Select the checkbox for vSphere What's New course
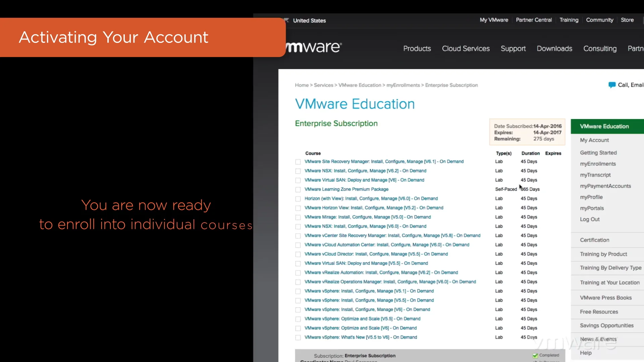 click(298, 338)
